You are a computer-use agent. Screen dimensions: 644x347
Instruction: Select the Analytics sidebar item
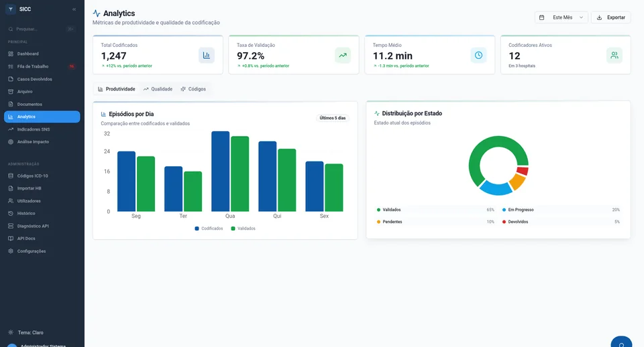click(x=42, y=117)
